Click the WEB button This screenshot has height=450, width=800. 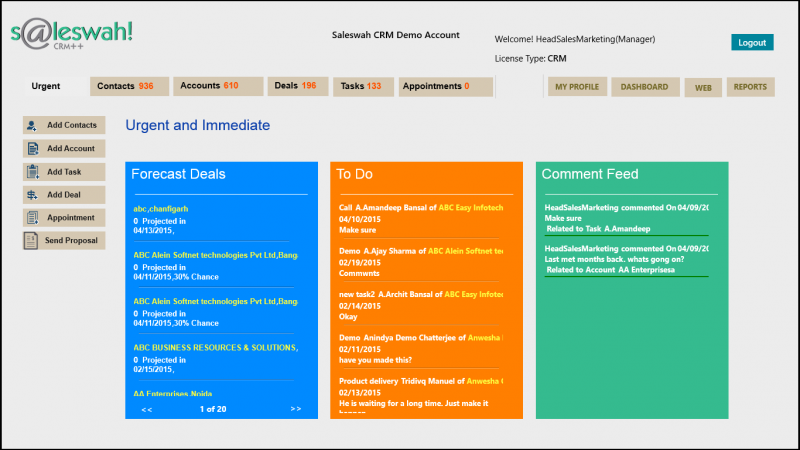point(703,88)
